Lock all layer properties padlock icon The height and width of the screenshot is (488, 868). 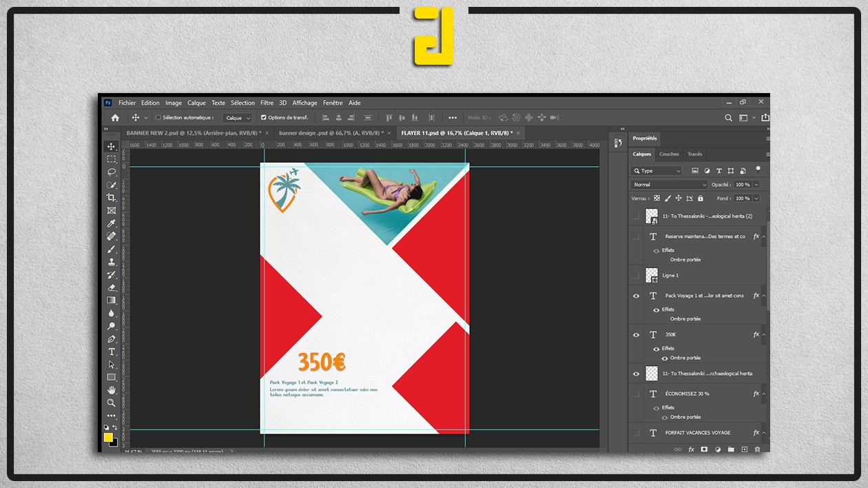coord(701,199)
